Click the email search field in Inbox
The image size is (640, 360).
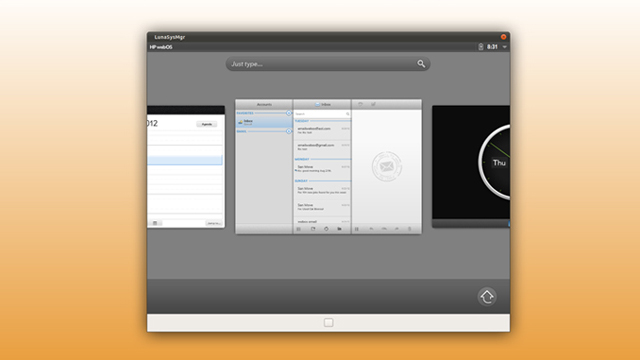(x=322, y=114)
